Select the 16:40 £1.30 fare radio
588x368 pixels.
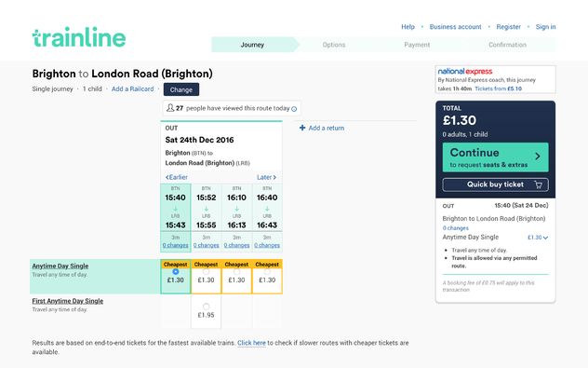tap(267, 271)
